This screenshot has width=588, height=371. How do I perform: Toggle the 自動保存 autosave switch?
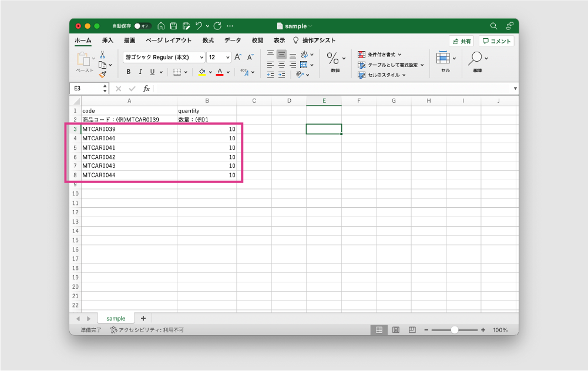pyautogui.click(x=142, y=26)
